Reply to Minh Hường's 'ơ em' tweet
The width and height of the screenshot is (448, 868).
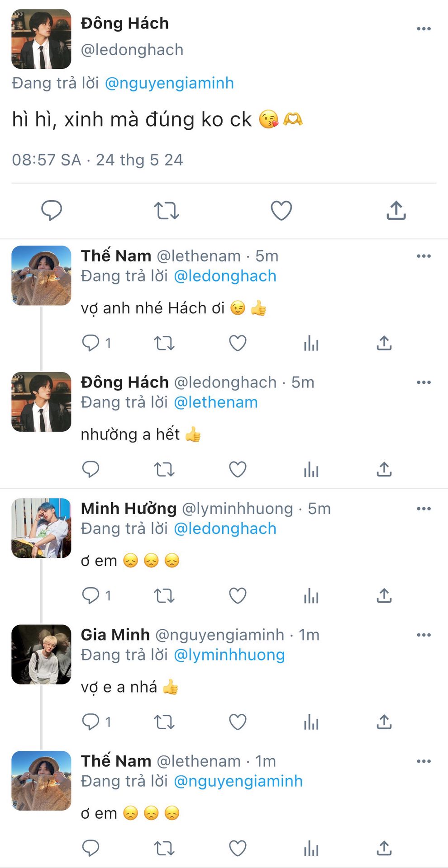(x=91, y=595)
